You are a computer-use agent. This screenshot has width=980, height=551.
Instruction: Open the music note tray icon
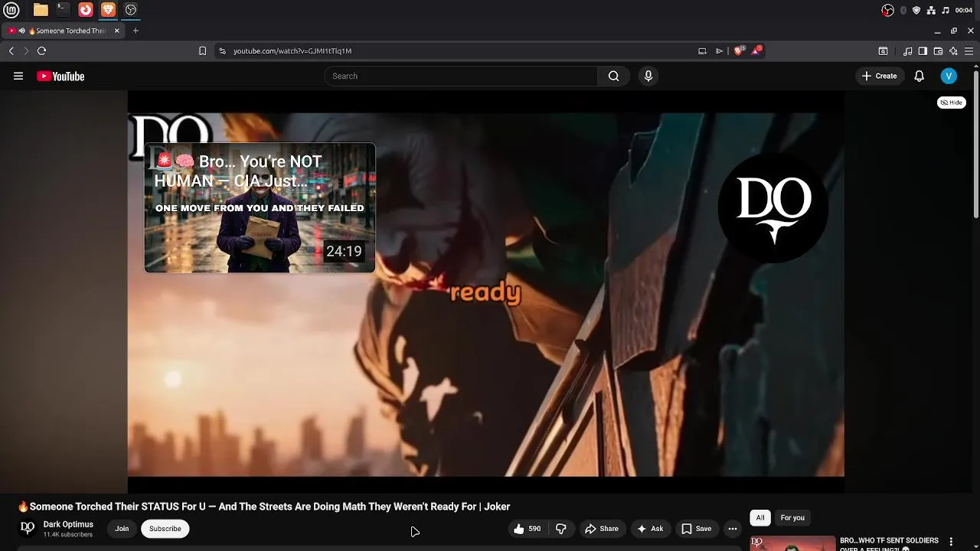click(946, 10)
